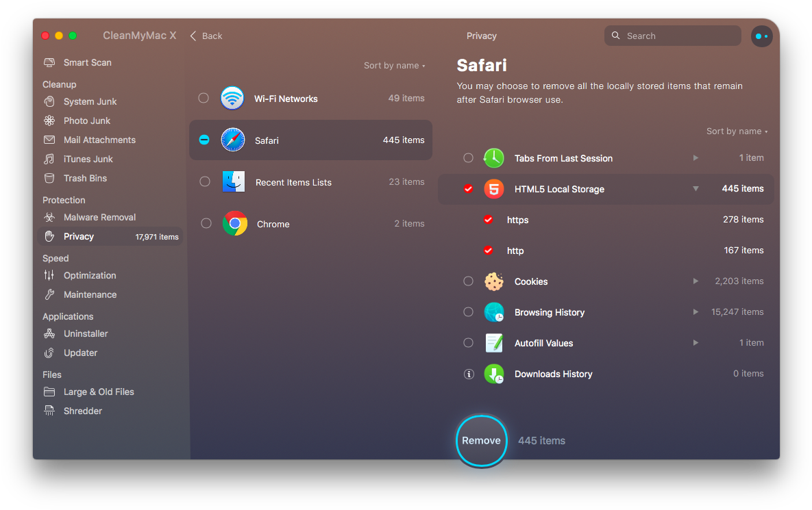Open Smart Scan from the sidebar

click(77, 62)
